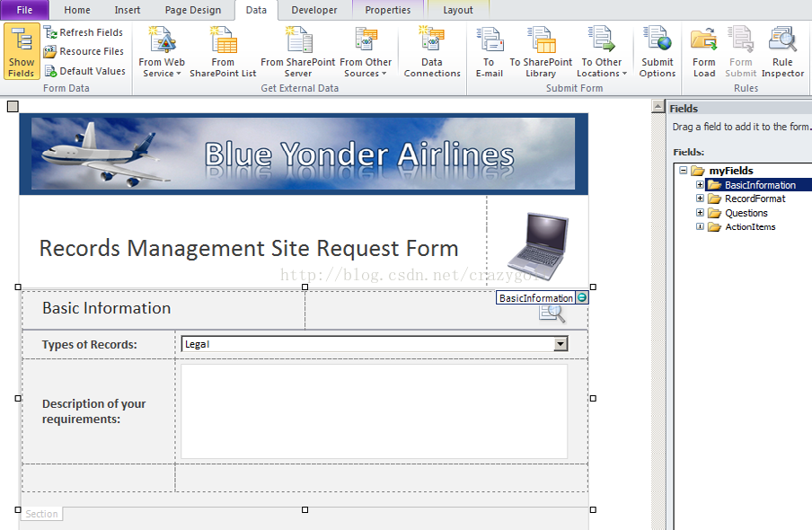Viewport: 812px width, 530px height.
Task: Expand the RecordFormat group
Action: (700, 199)
